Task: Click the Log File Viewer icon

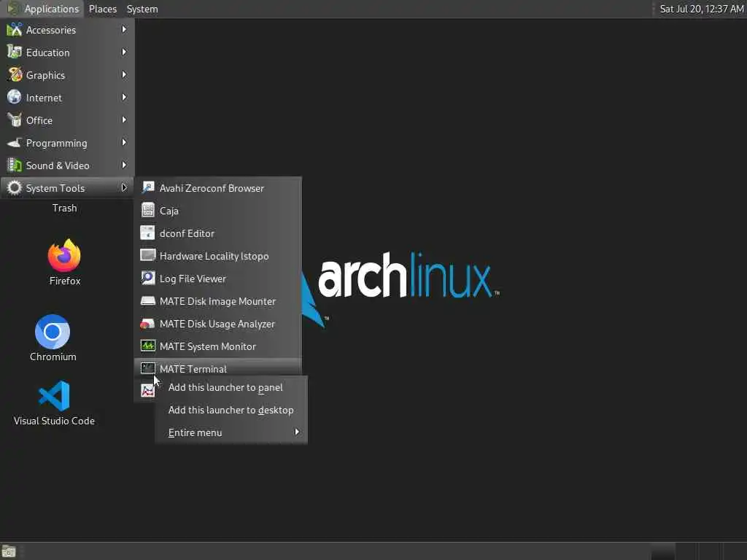Action: click(147, 278)
